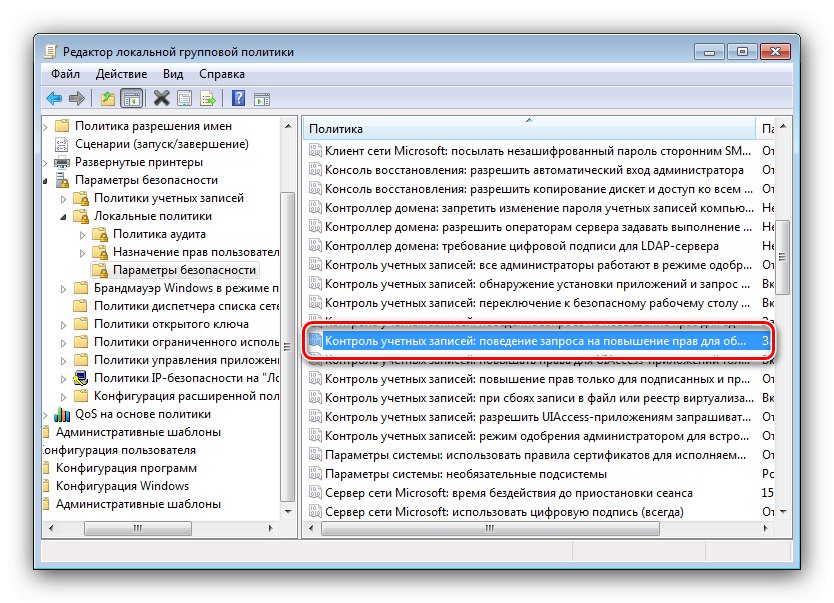Click the Back arrow toolbar icon
834x603 pixels.
click(54, 98)
